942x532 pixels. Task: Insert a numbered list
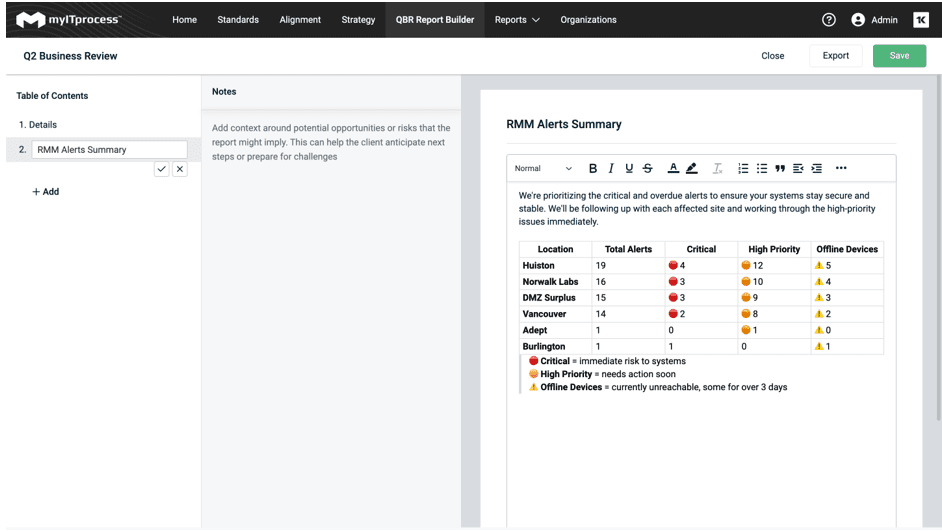coord(743,169)
